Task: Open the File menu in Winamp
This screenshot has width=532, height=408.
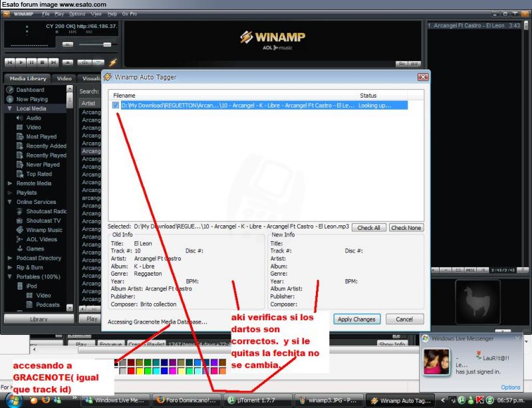Action: tap(46, 14)
